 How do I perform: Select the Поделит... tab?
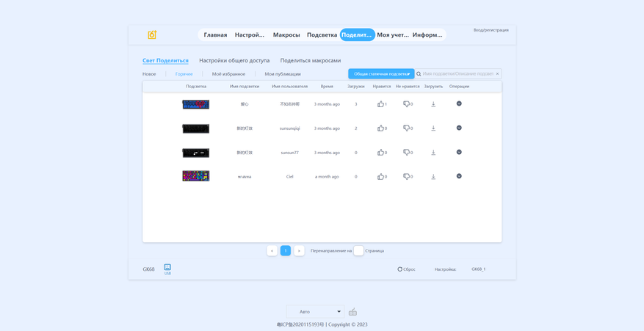358,35
